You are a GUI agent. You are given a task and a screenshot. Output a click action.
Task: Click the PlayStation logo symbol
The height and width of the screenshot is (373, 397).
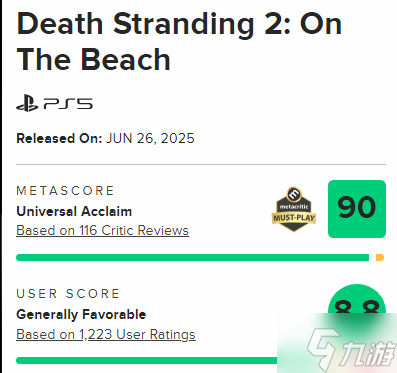coord(27,103)
